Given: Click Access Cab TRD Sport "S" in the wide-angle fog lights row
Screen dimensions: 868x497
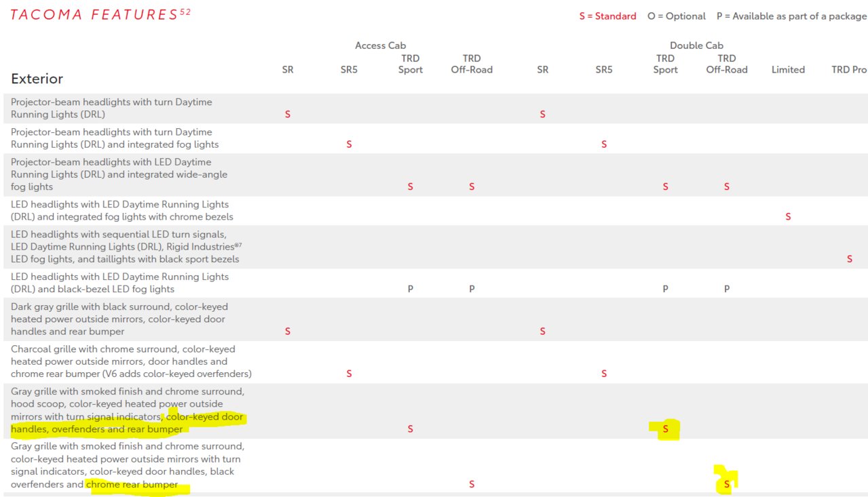Looking at the screenshot, I should [411, 186].
